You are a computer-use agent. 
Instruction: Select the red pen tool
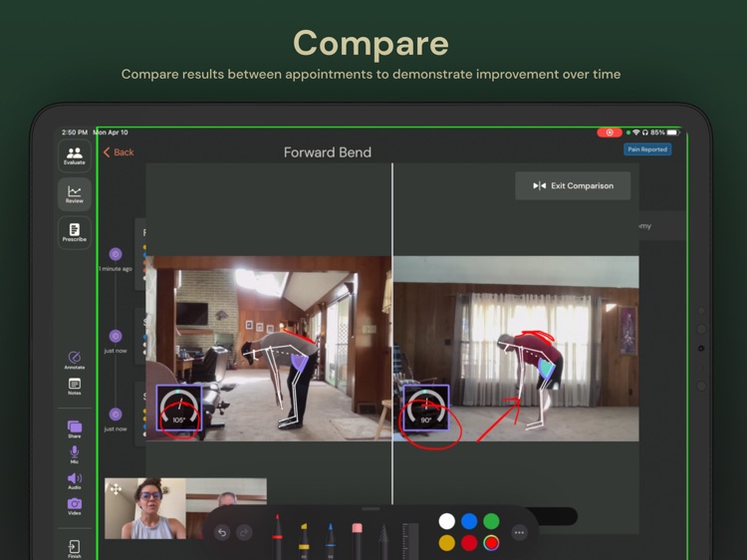click(x=277, y=536)
